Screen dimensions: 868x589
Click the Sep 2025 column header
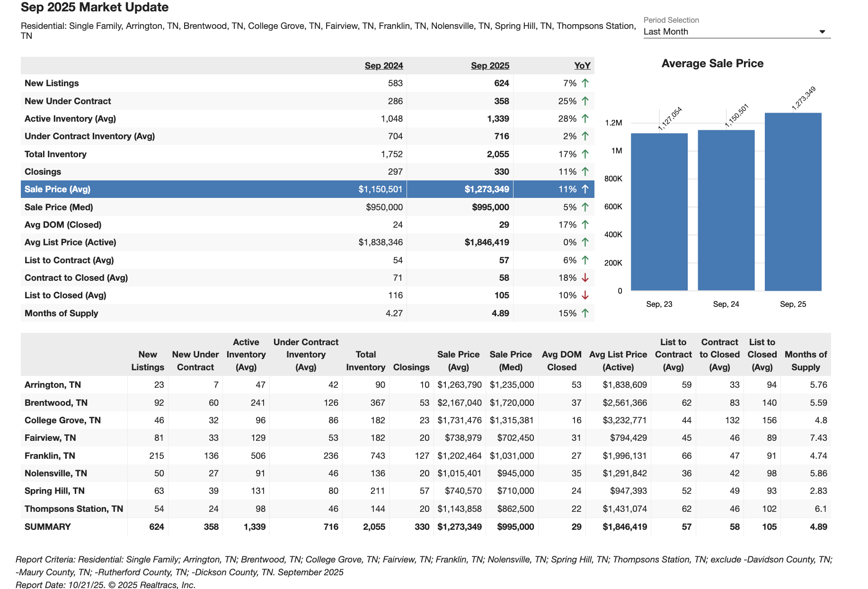490,66
